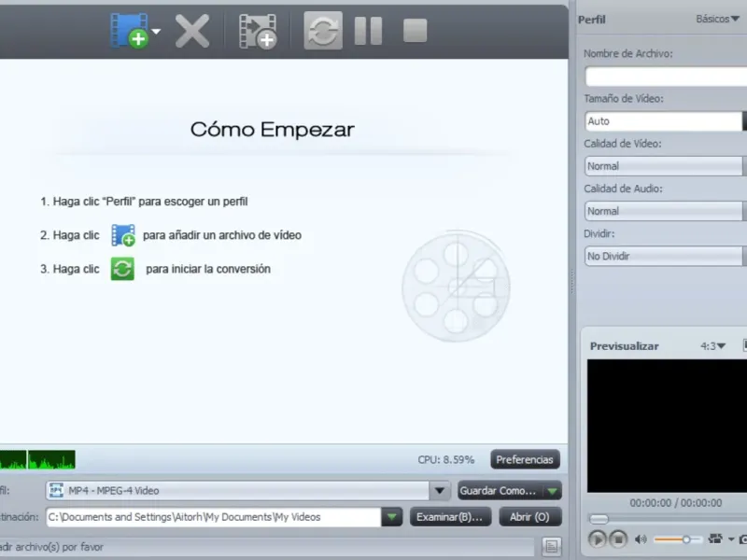747x560 pixels.
Task: Click the panel splitter handle beside Perfil panel
Action: (572, 281)
